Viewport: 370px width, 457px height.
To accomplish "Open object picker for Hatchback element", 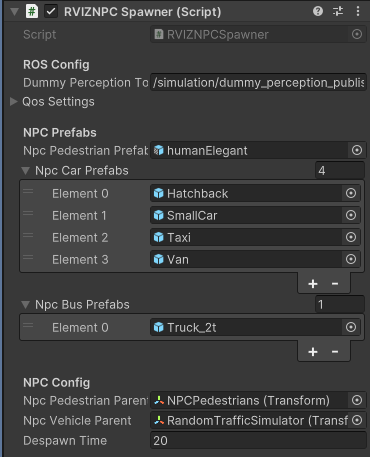I will (351, 193).
